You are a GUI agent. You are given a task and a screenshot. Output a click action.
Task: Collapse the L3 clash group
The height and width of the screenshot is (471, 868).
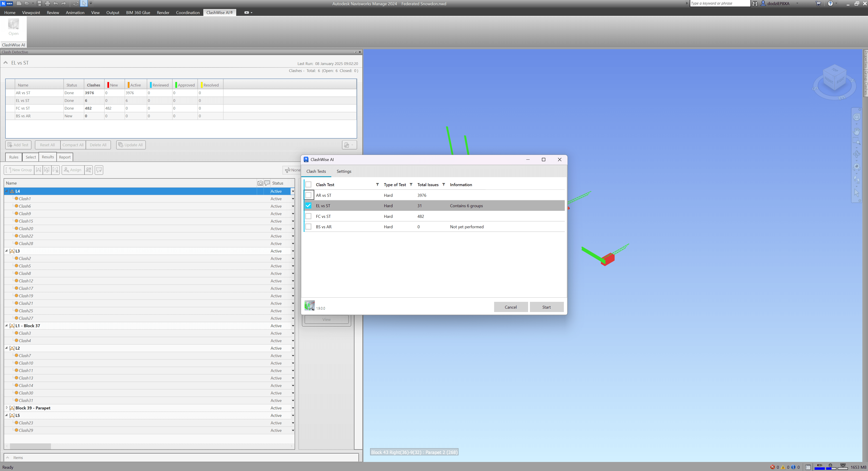pos(6,251)
